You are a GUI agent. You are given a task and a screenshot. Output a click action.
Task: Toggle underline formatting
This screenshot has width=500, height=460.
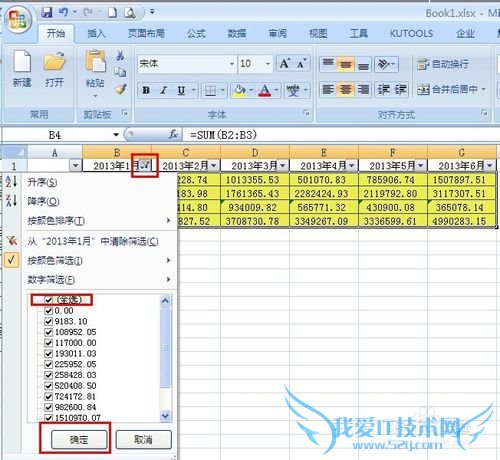coord(181,90)
